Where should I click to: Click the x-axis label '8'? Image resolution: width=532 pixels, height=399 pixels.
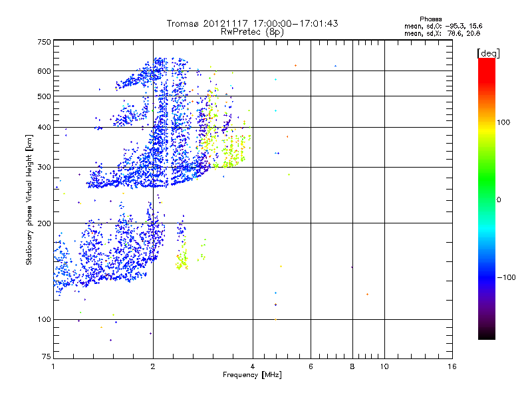pyautogui.click(x=352, y=366)
